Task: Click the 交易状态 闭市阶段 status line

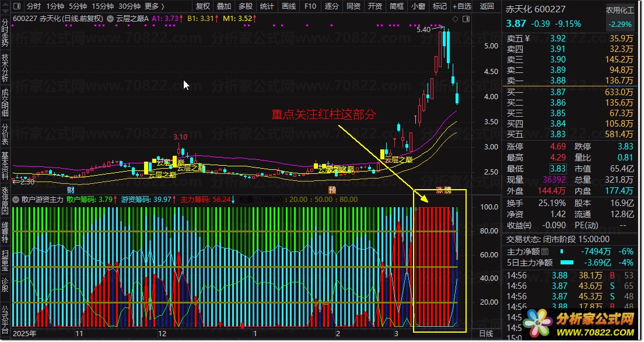Action: 558,239
